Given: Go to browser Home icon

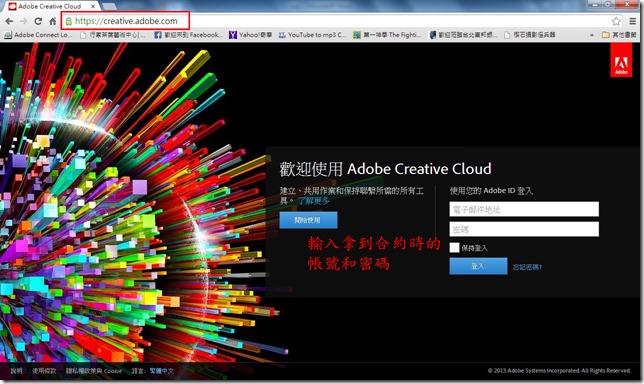Looking at the screenshot, I should click(x=53, y=21).
